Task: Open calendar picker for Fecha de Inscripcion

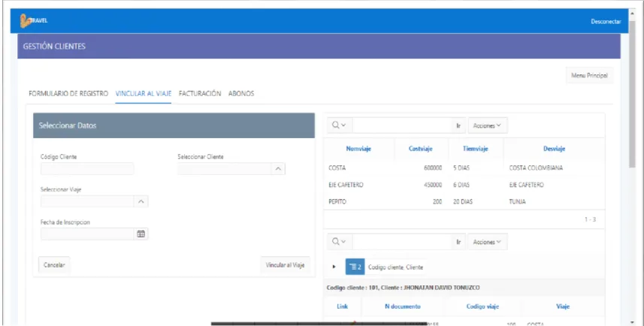Action: point(141,234)
